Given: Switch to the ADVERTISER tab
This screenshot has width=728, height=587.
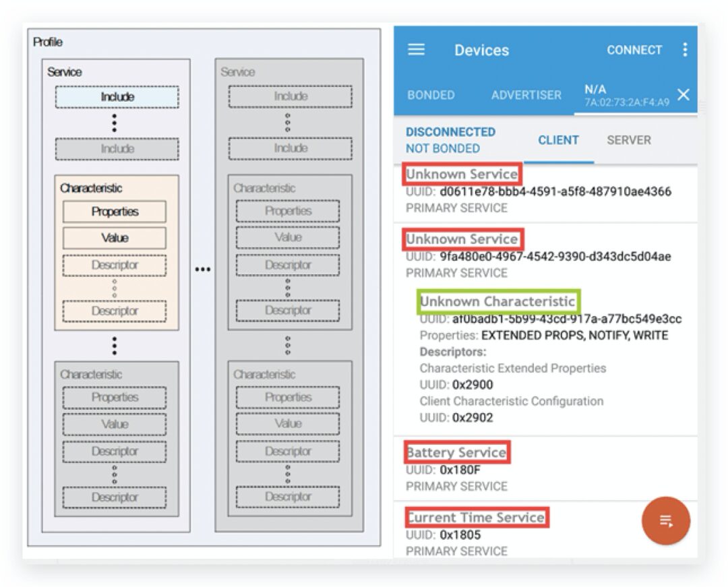Looking at the screenshot, I should [526, 95].
